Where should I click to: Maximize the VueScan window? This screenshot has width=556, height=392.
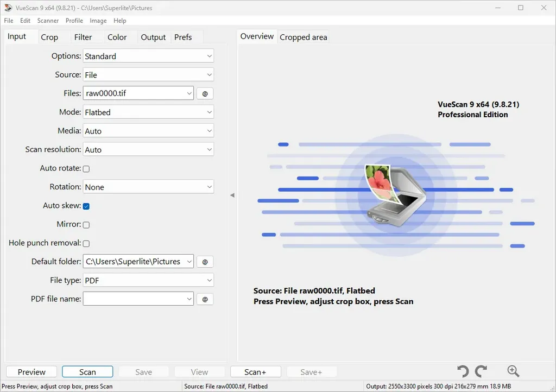[x=521, y=8]
